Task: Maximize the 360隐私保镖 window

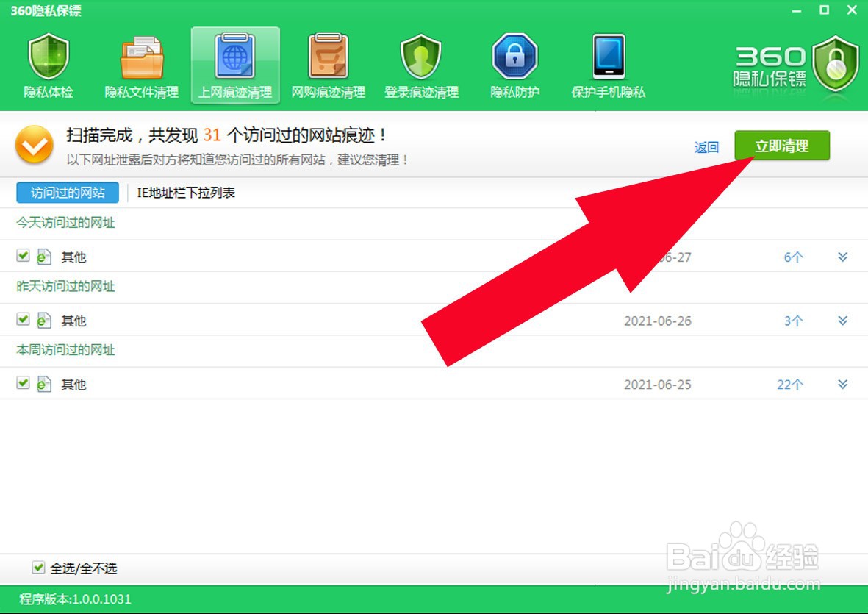Action: (824, 10)
